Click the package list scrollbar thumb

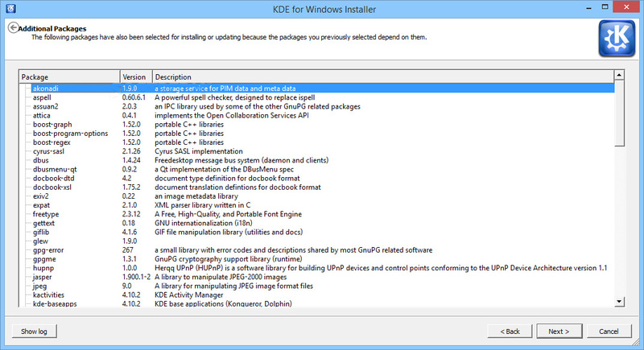tap(619, 113)
